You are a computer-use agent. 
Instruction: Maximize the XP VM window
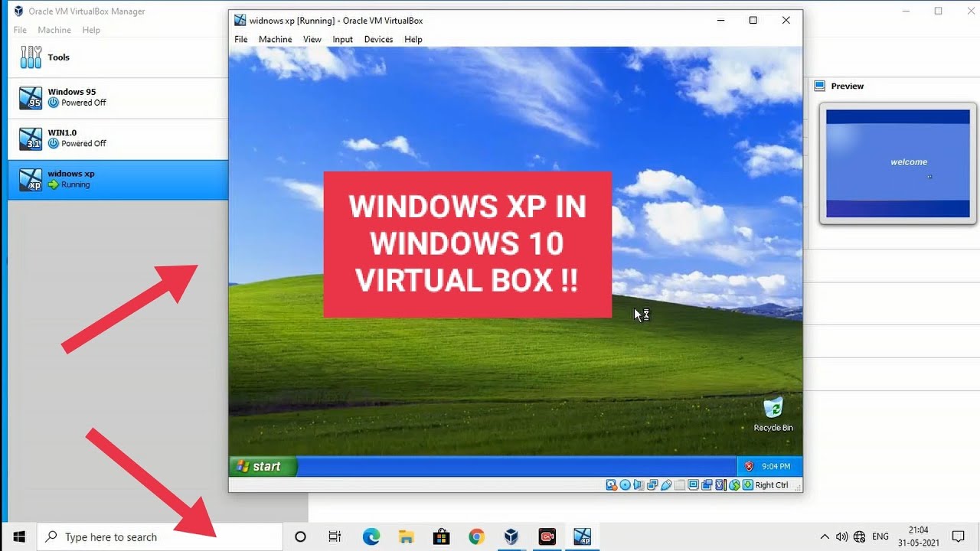(x=753, y=21)
